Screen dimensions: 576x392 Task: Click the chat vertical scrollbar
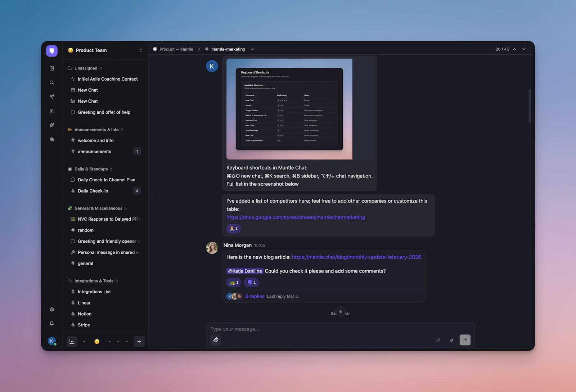tap(530, 106)
